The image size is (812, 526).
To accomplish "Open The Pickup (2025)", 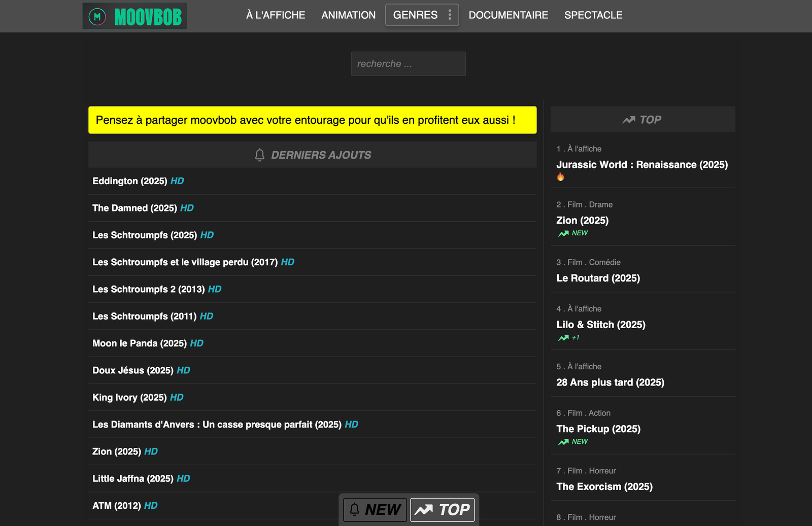I will click(x=598, y=429).
